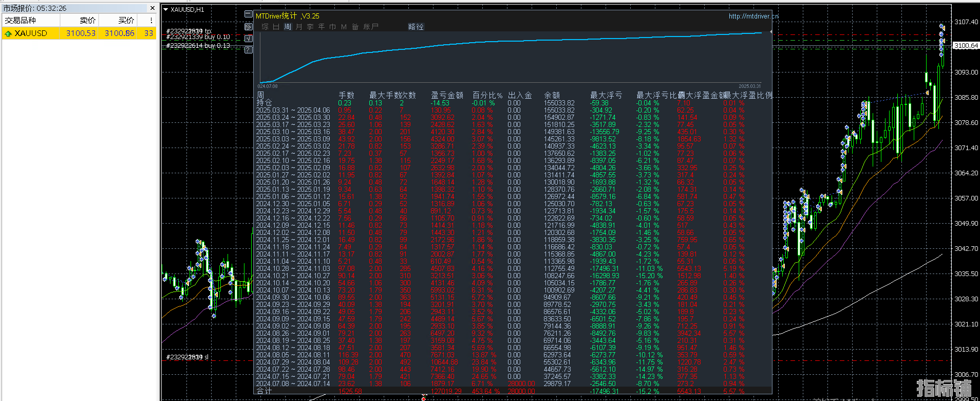
Task: Switch to the 月 monthly statistics tab
Action: [299, 27]
